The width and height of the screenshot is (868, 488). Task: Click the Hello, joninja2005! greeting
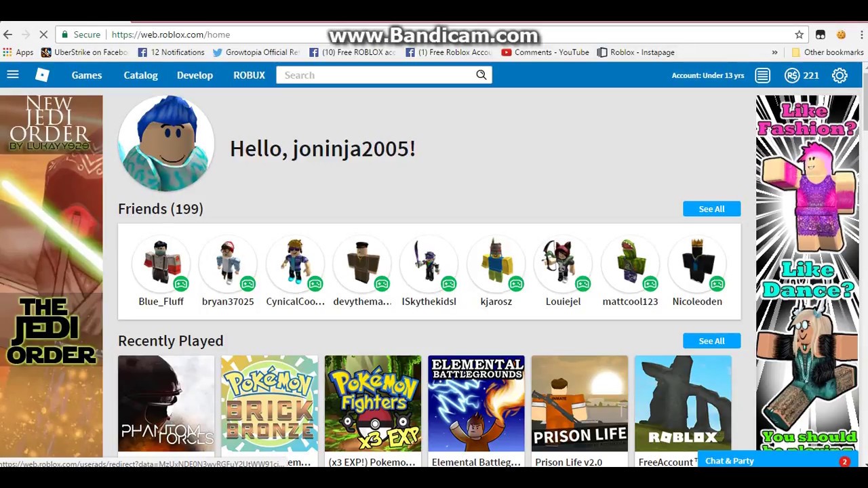(x=323, y=148)
